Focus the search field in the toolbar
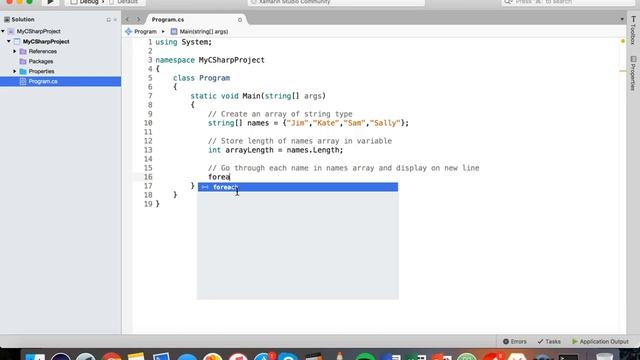This screenshot has height=360, width=640. 567,2
